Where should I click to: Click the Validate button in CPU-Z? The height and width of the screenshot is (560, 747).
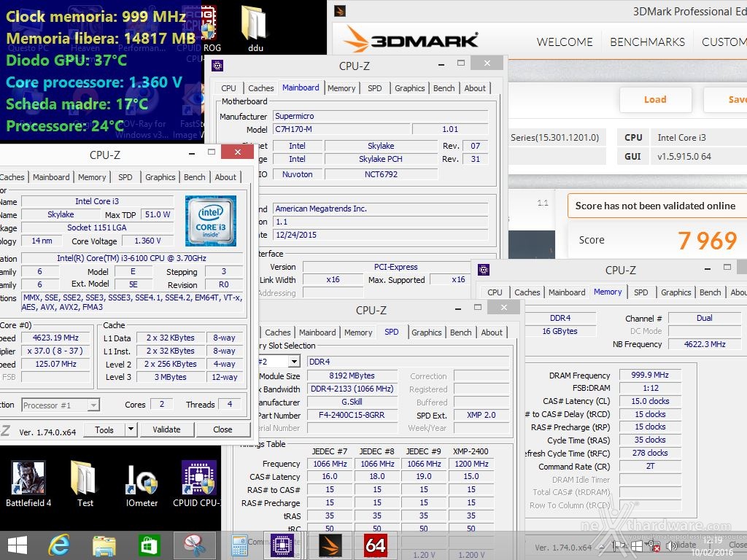167,429
